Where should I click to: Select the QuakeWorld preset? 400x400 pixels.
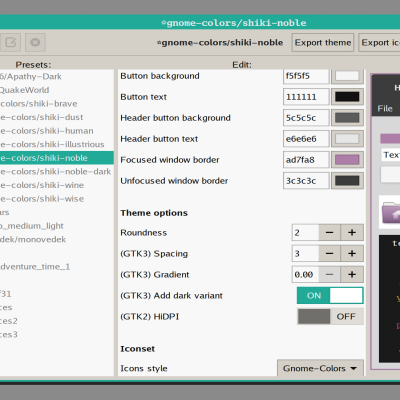(x=57, y=90)
